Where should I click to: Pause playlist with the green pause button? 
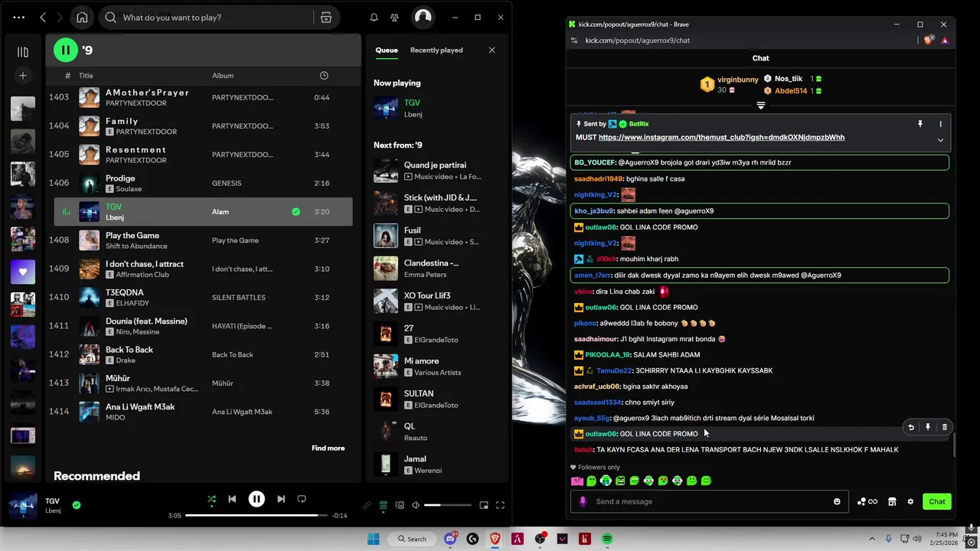coord(65,51)
